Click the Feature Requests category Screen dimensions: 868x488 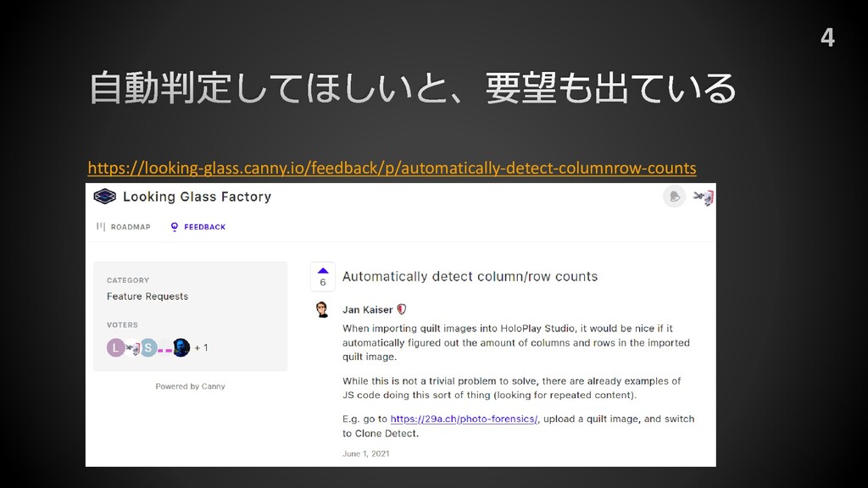point(147,297)
